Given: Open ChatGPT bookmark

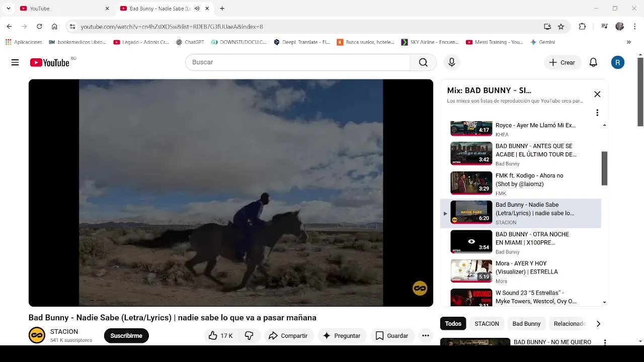Looking at the screenshot, I should [x=190, y=42].
